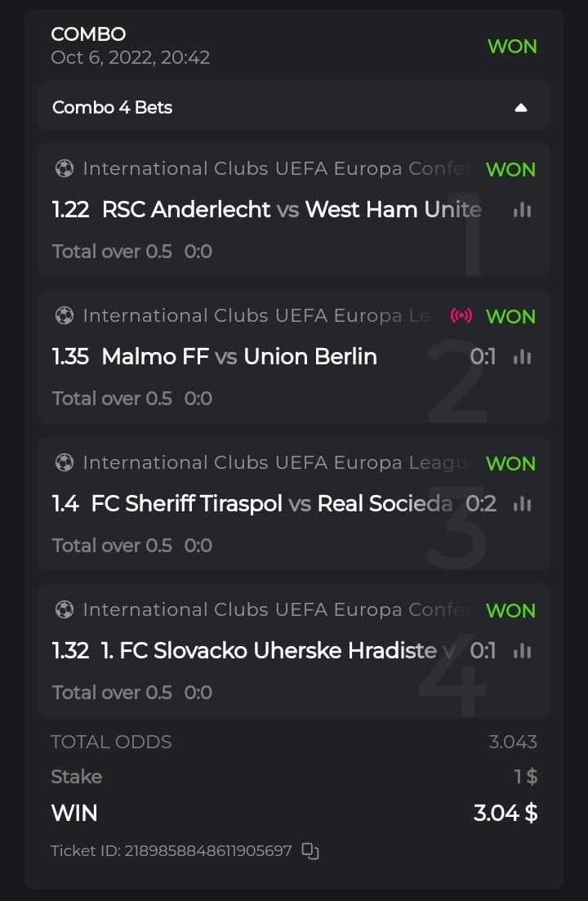
Task: Click soccer ball icon in FC Slovacko bet
Action: (64, 610)
